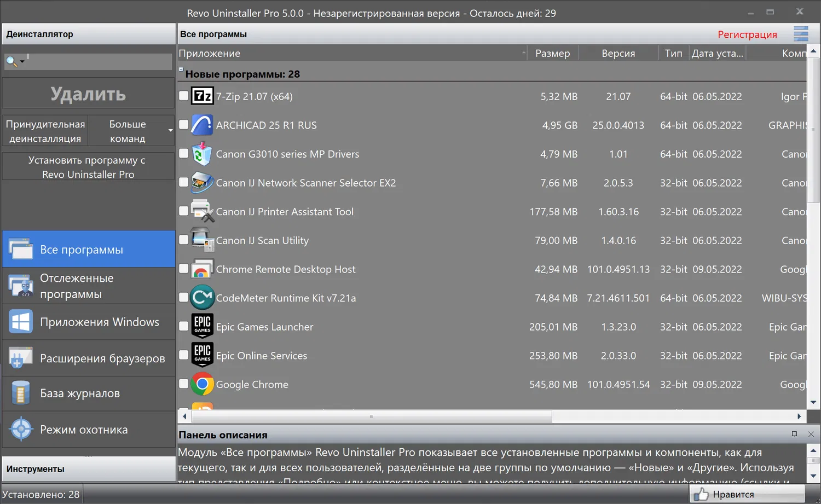Image resolution: width=821 pixels, height=504 pixels.
Task: Click the Регистрация link
Action: (x=747, y=34)
